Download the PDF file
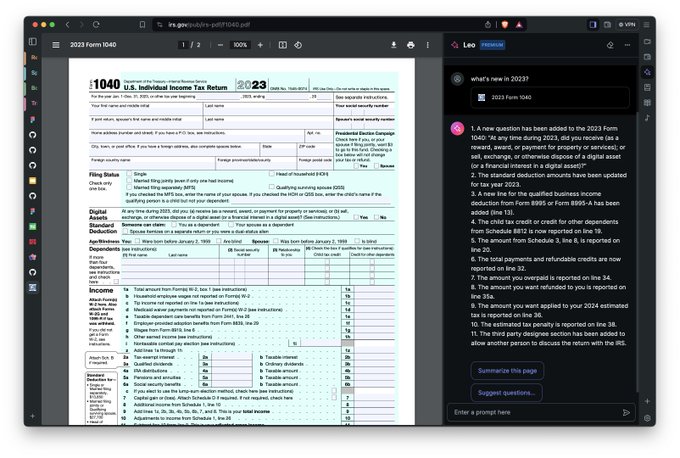 pyautogui.click(x=394, y=45)
